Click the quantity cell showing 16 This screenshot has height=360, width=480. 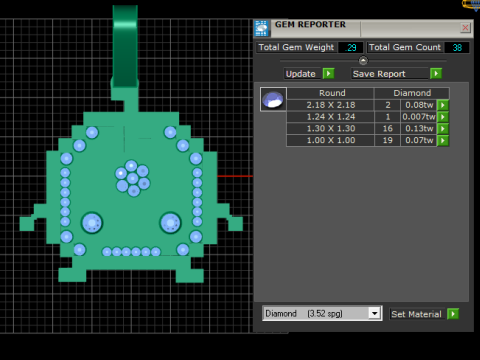[387, 129]
